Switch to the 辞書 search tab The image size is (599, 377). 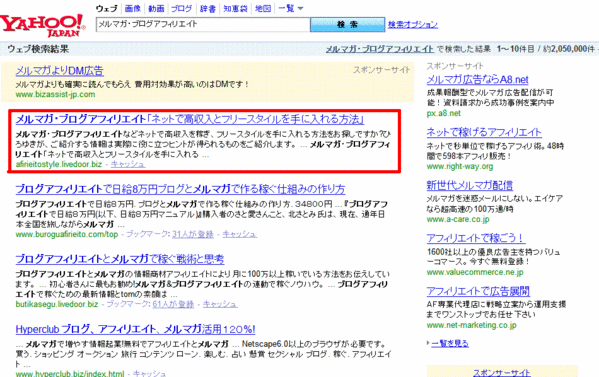207,8
